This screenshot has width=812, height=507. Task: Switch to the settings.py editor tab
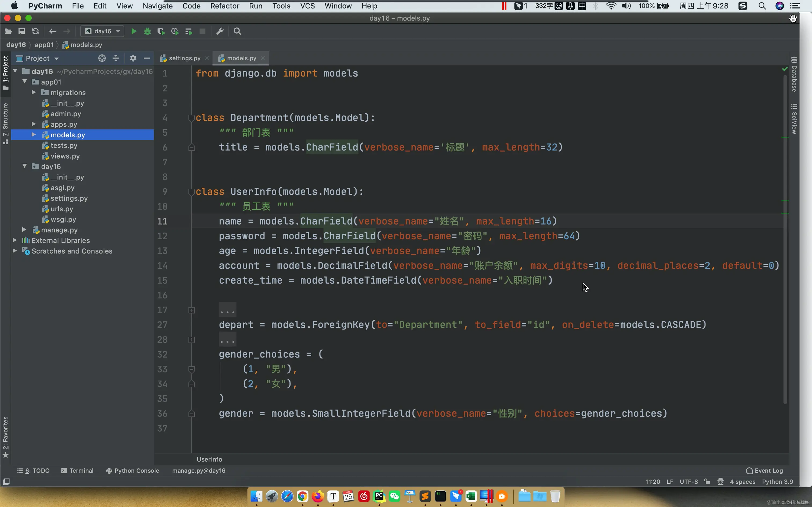pyautogui.click(x=184, y=58)
